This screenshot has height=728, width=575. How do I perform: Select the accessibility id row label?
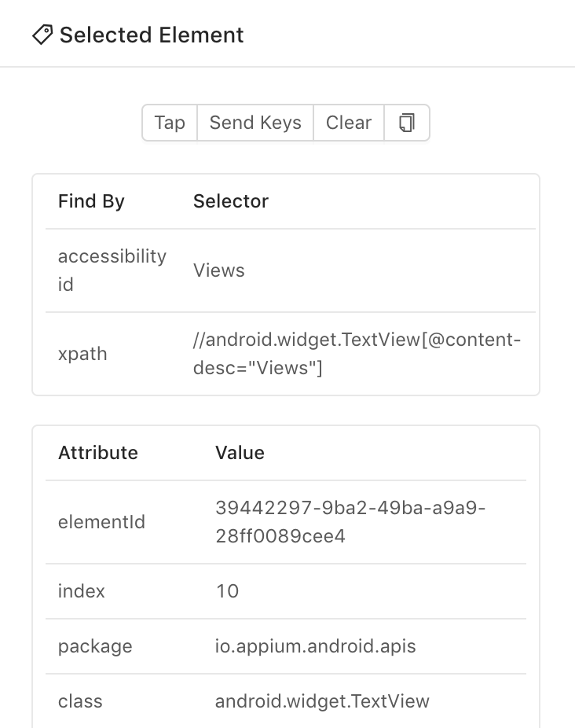[x=112, y=270]
